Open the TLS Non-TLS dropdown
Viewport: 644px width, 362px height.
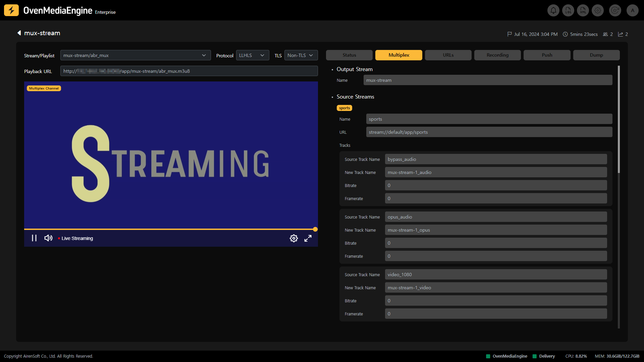coord(301,55)
